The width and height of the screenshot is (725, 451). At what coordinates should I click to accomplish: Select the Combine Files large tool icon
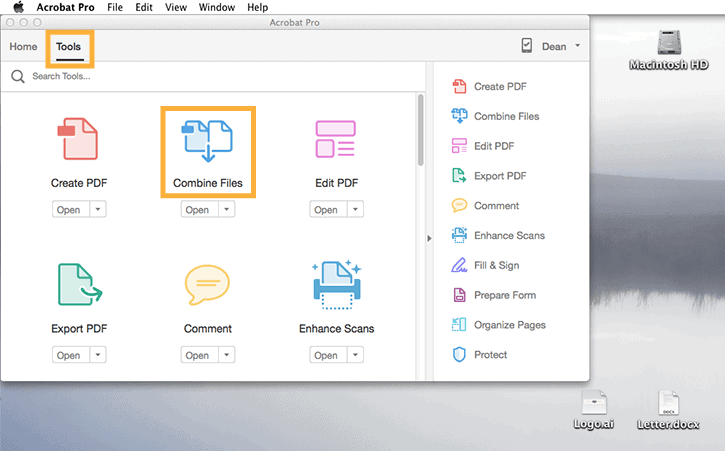207,141
